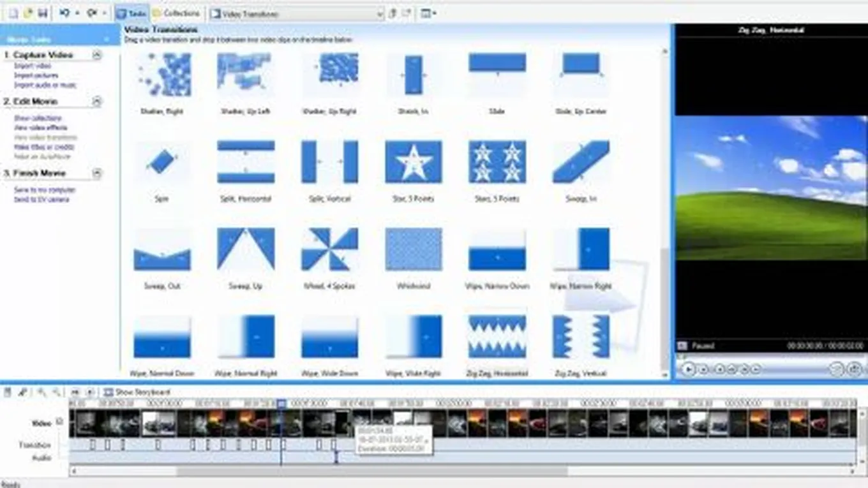
Task: Click the Rewind Timeline button
Action: click(x=75, y=392)
